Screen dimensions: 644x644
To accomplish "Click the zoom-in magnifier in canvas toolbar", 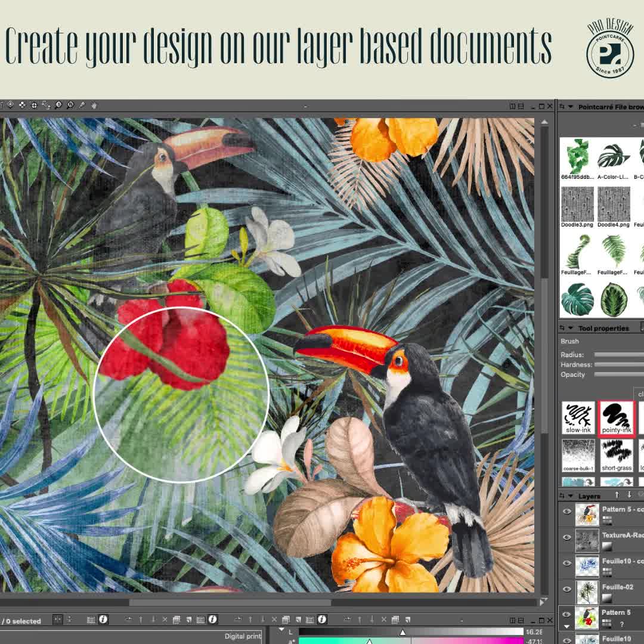I will [58, 105].
